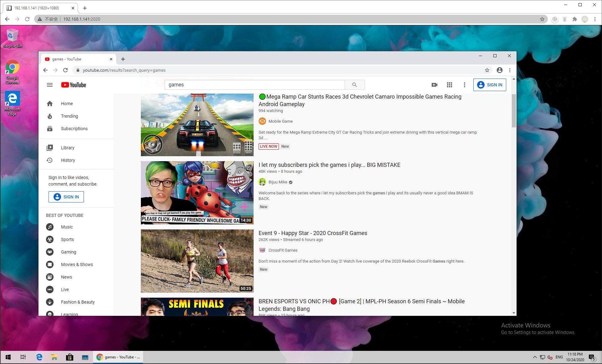The width and height of the screenshot is (602, 364).
Task: Open Task View on taskbar
Action: point(23,357)
